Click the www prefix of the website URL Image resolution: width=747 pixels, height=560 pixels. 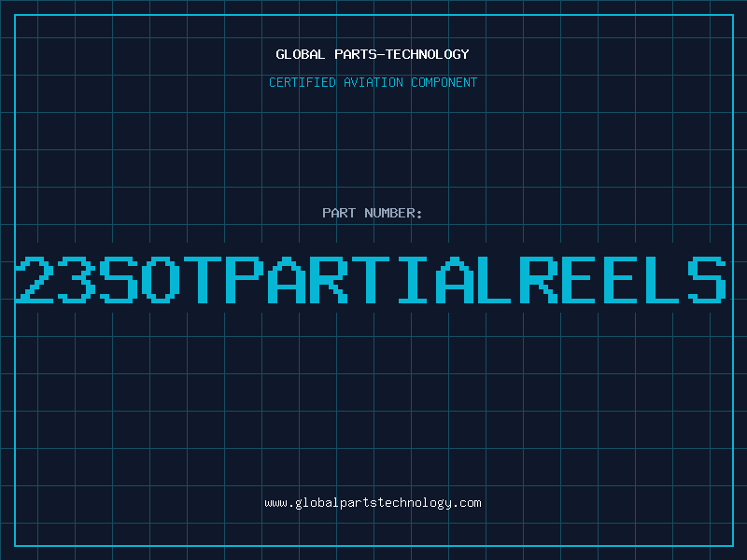coord(275,503)
